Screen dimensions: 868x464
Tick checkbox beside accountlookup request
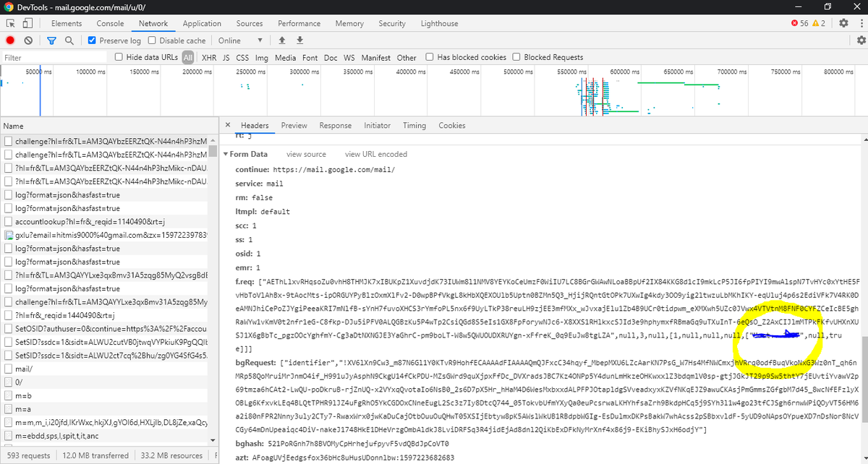[x=9, y=222]
